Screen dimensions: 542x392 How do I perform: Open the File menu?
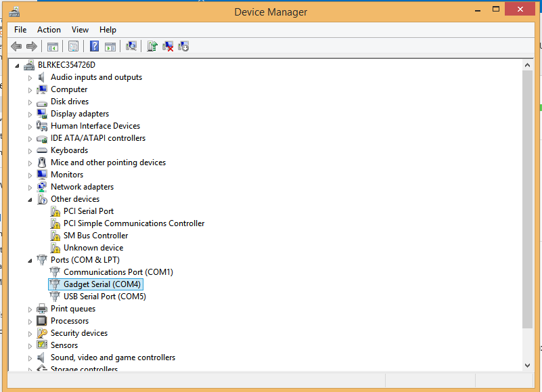[20, 30]
